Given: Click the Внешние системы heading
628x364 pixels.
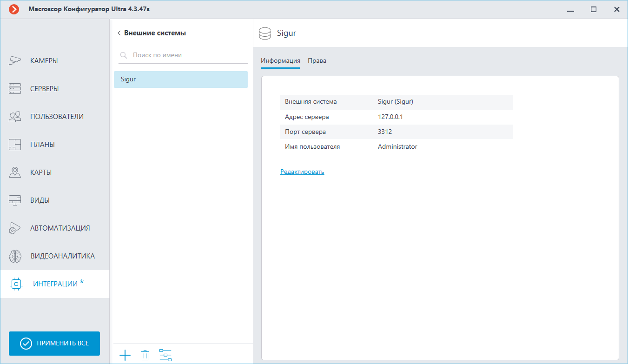Looking at the screenshot, I should 155,33.
